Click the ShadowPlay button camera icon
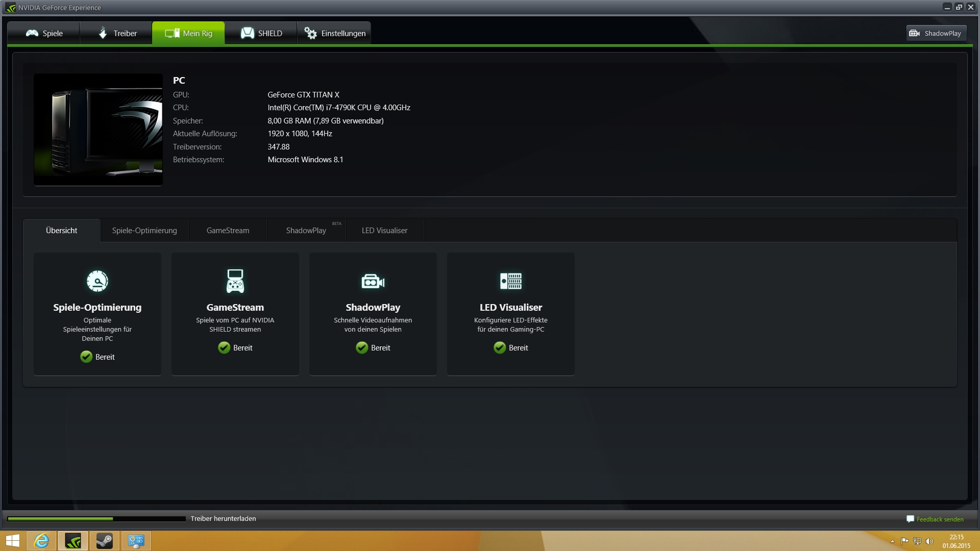 click(x=915, y=33)
